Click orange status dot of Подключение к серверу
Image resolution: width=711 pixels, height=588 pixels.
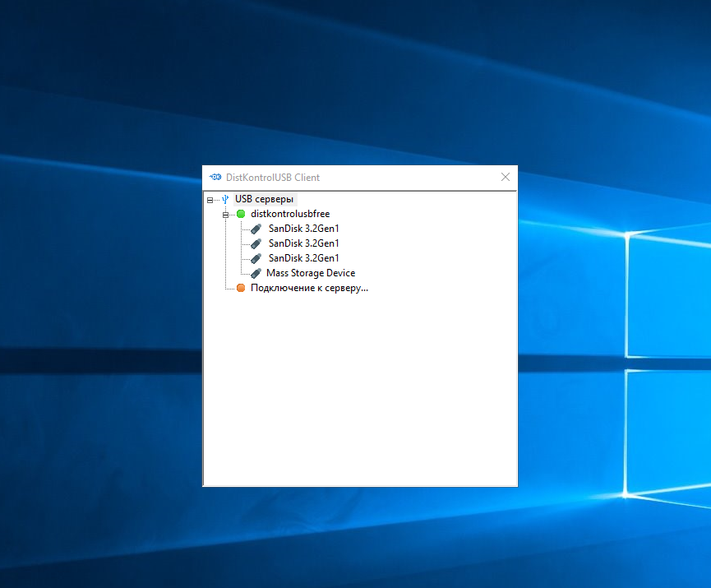(x=241, y=288)
